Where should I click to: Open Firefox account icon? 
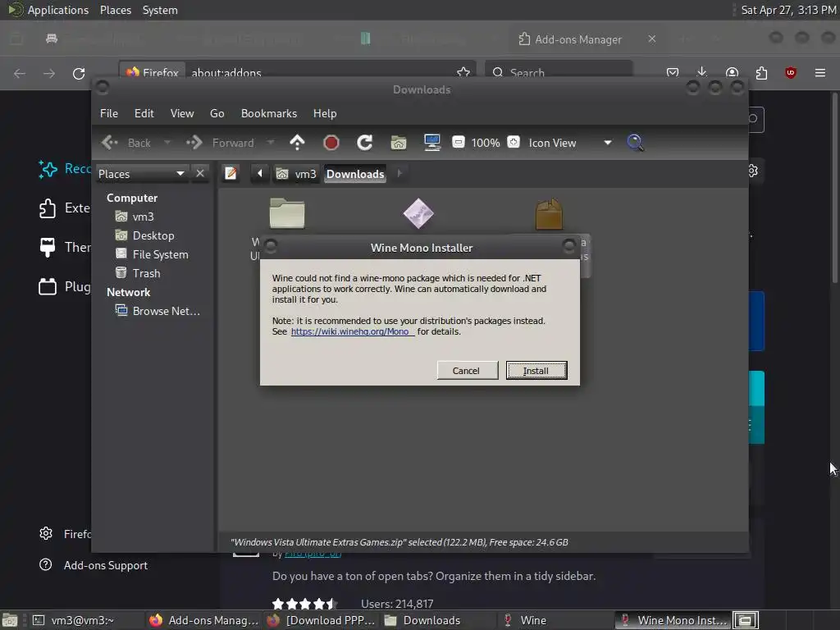(x=732, y=73)
